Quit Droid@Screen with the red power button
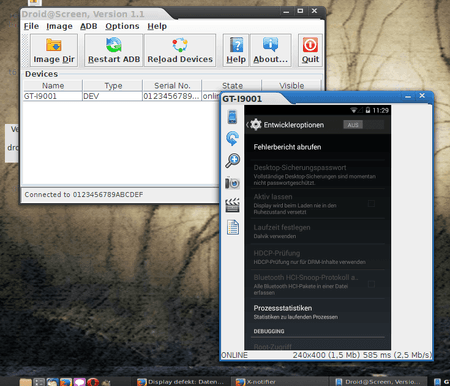The height and width of the screenshot is (386, 450). (310, 50)
